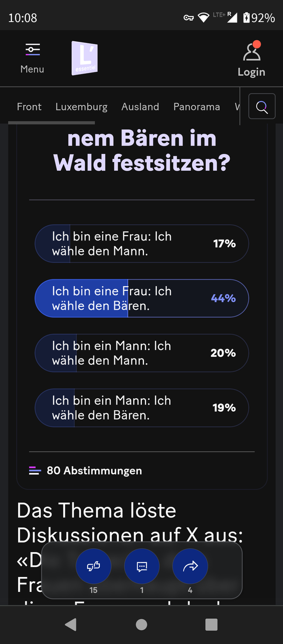This screenshot has height=644, width=283.
Task: Open the comments speech bubble button
Action: coord(142,566)
